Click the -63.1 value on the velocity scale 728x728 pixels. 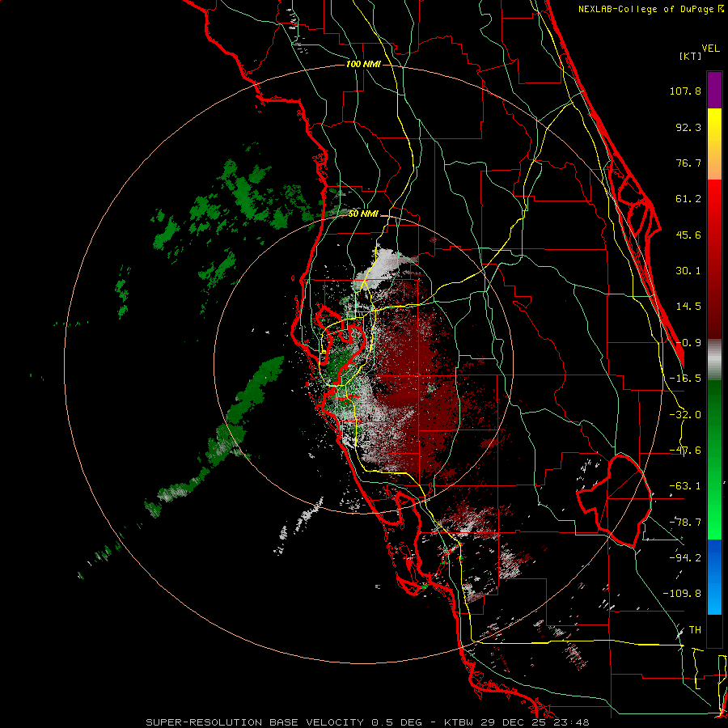pos(685,486)
